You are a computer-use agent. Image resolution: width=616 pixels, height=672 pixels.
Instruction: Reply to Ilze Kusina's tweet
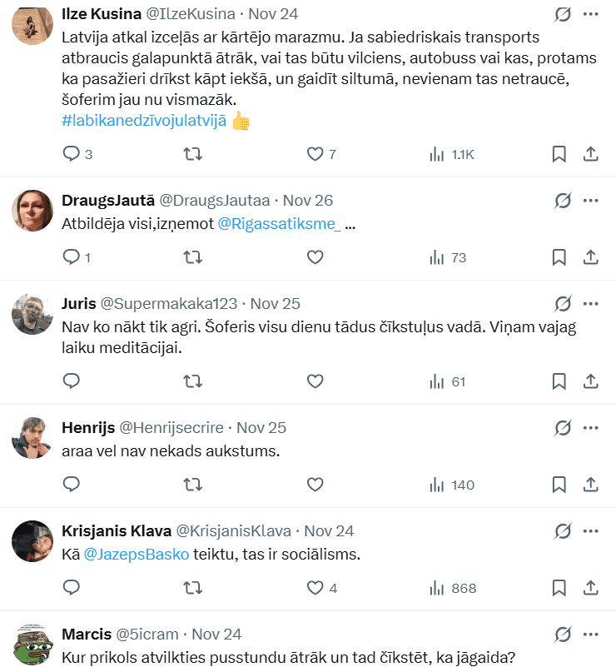[x=72, y=154]
